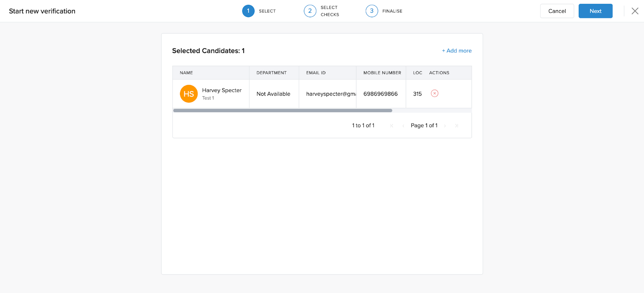Go to previous page pagination arrow
The width and height of the screenshot is (644, 293).
403,126
